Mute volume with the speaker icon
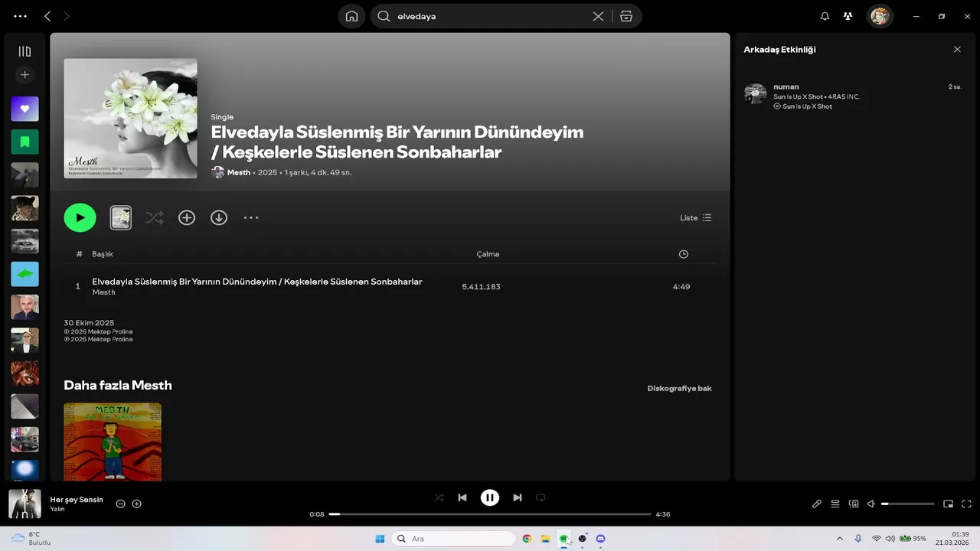 (x=871, y=504)
